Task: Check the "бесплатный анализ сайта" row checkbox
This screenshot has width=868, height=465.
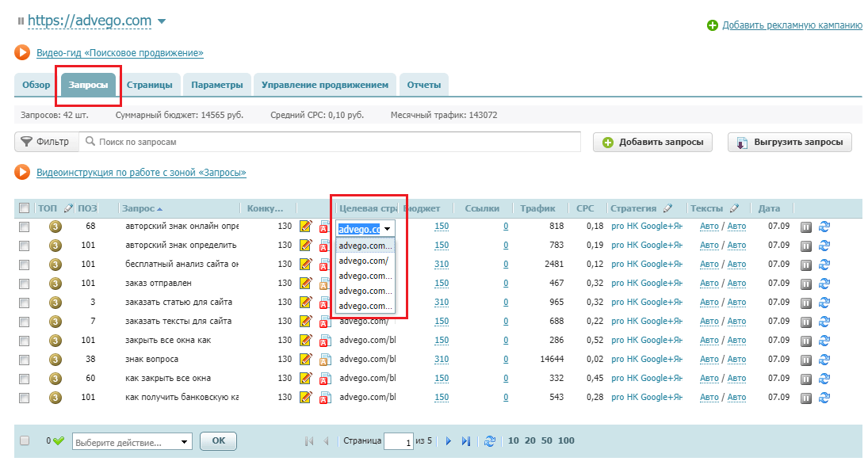Action: pyautogui.click(x=24, y=265)
